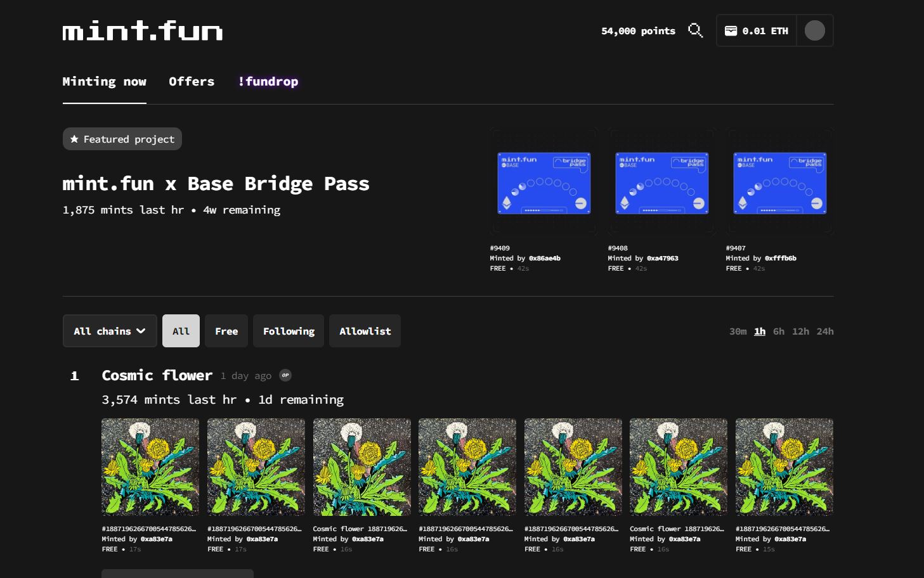Switch to the Minting now tab
Viewport: 924px width, 578px height.
coord(104,81)
